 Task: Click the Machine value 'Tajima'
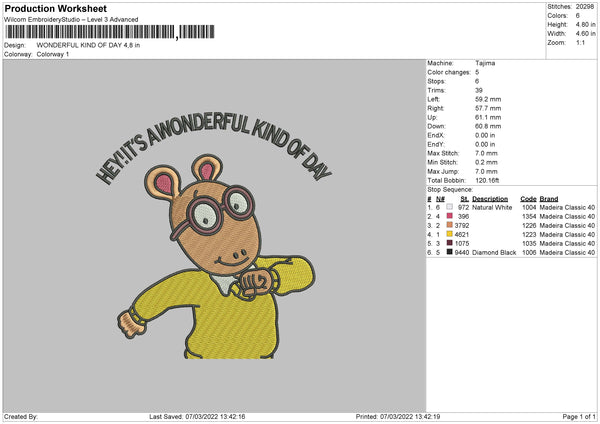pos(485,63)
